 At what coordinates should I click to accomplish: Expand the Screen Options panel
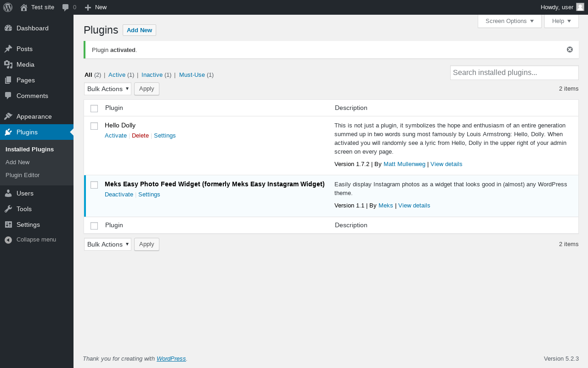(509, 21)
